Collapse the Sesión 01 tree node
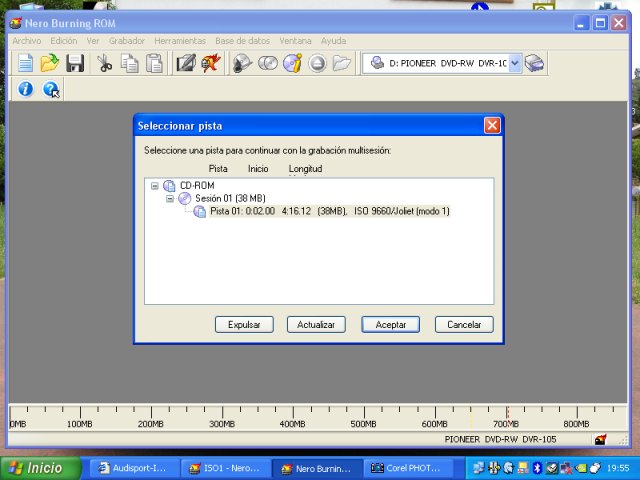 pyautogui.click(x=170, y=199)
